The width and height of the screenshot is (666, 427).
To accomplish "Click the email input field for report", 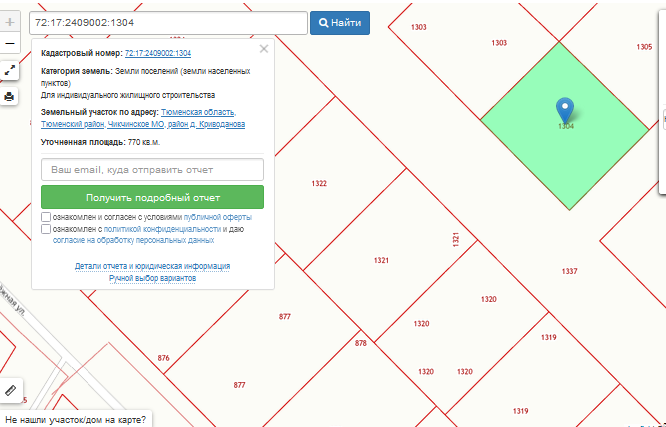I will point(152,169).
